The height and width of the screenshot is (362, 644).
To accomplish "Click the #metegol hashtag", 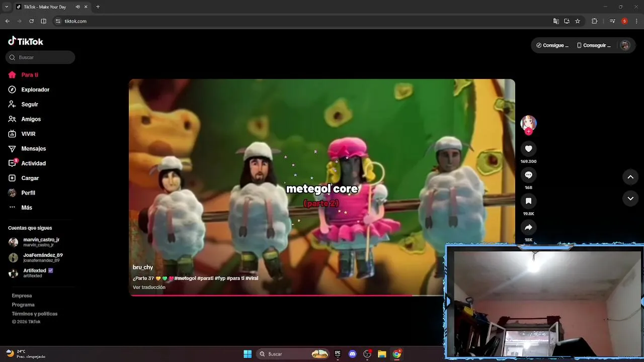I will pyautogui.click(x=185, y=278).
